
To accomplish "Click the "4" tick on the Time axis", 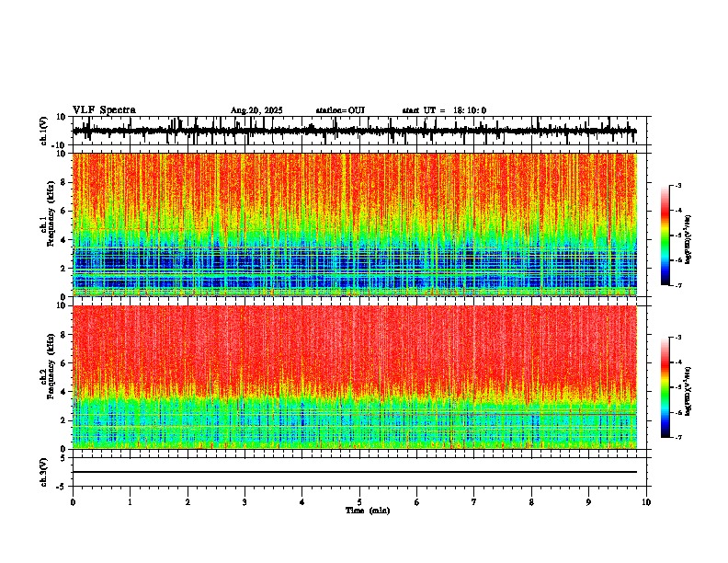I will coord(302,502).
